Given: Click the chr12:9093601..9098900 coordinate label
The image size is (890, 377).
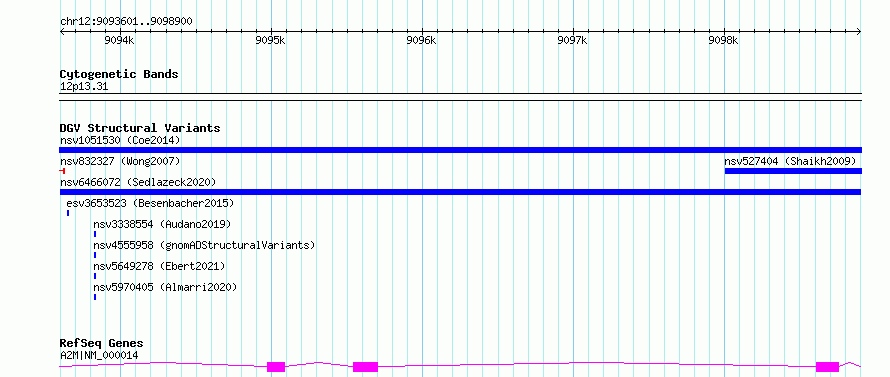Looking at the screenshot, I should pos(126,22).
